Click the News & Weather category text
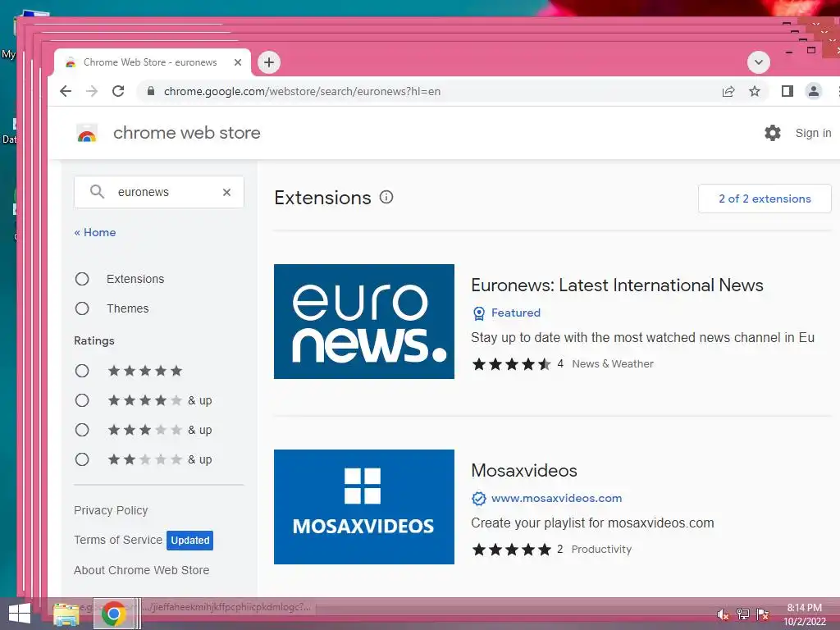The height and width of the screenshot is (630, 840). 613,363
